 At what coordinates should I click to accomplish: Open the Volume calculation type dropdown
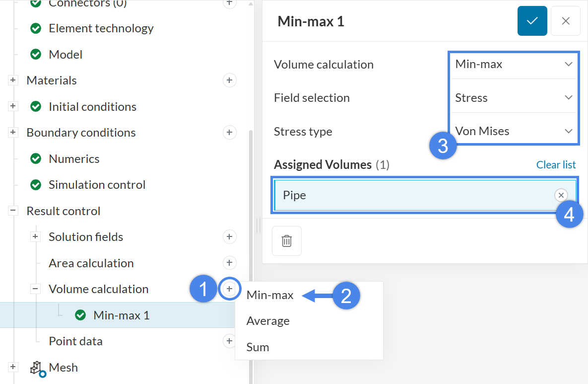[x=514, y=64]
